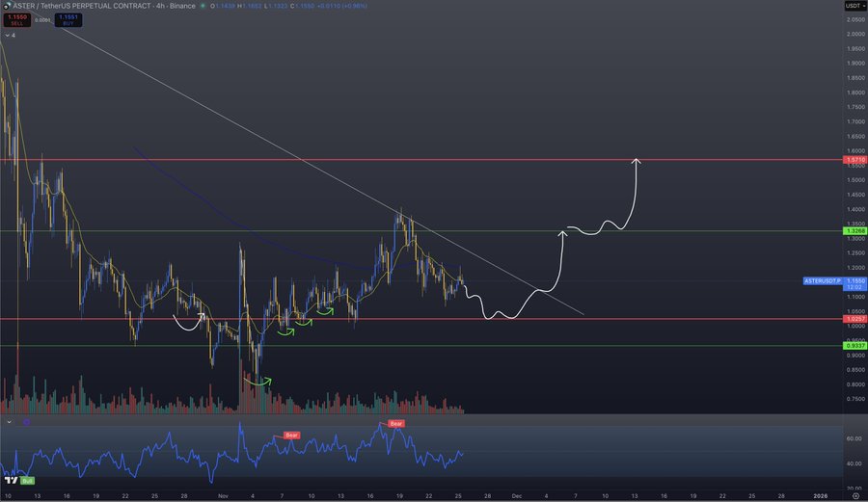Click the 0.9337 green price label
The height and width of the screenshot is (502, 868).
855,346
